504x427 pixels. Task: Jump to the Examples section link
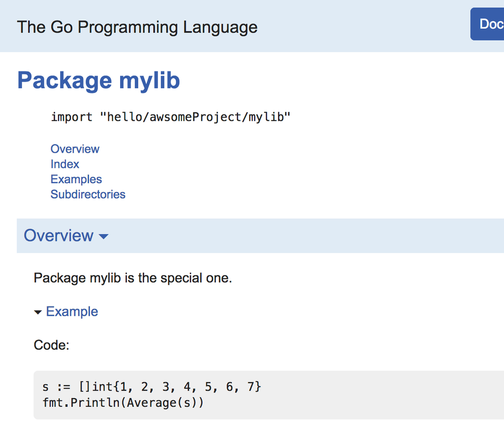(76, 179)
